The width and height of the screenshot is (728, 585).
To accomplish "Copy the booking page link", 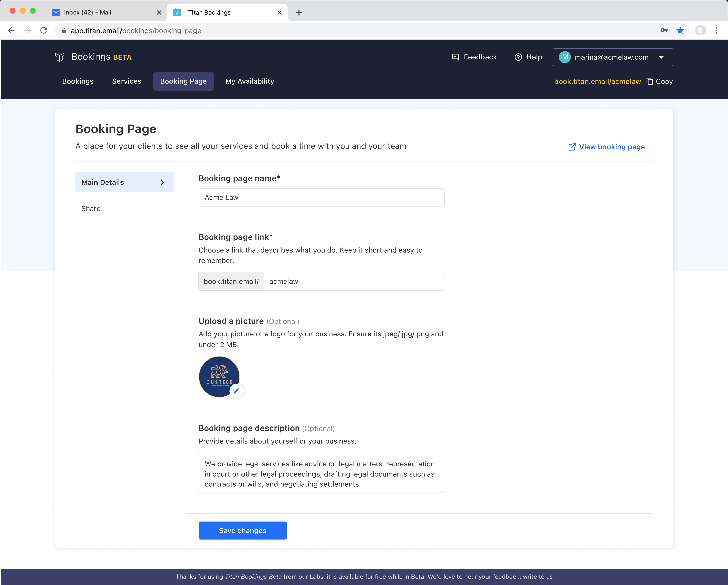I will [660, 81].
